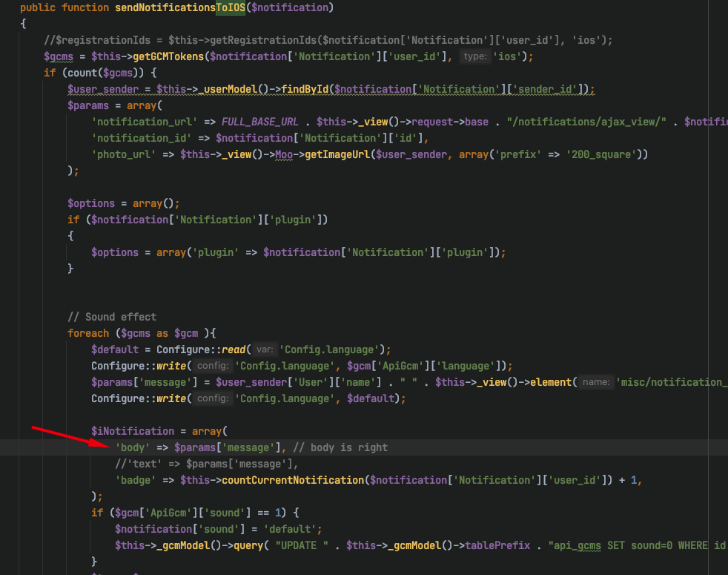
Task: Click the 'query' method call
Action: 248,545
